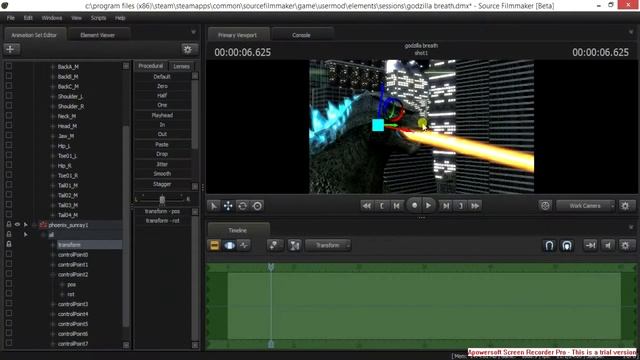Apply Zero procedural preset
This screenshot has width=640, height=360.
162,86
